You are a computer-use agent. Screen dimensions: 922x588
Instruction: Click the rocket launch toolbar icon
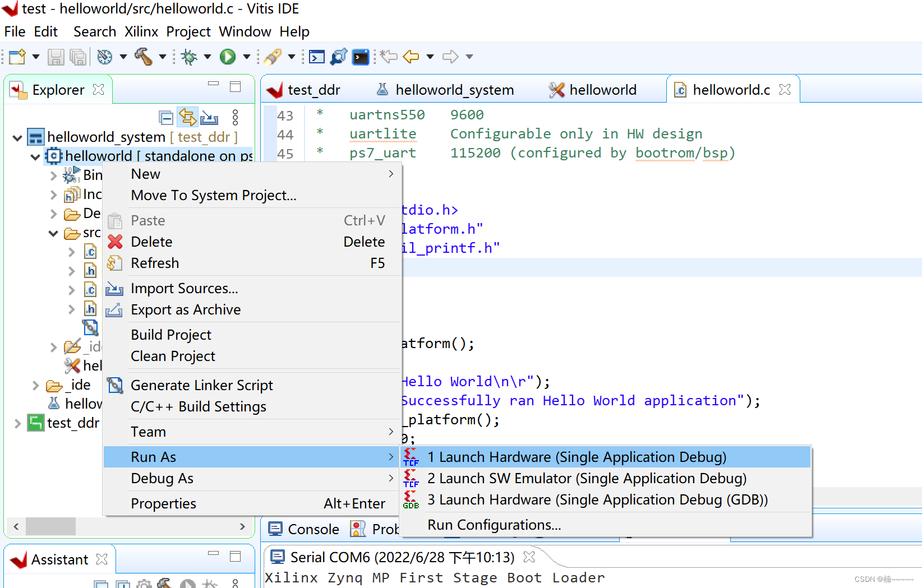(x=273, y=57)
